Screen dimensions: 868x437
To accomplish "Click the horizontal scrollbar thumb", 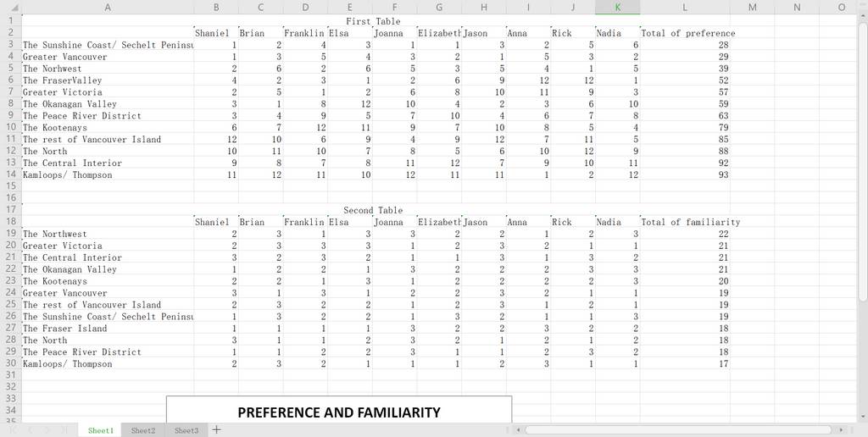I will tap(678, 430).
